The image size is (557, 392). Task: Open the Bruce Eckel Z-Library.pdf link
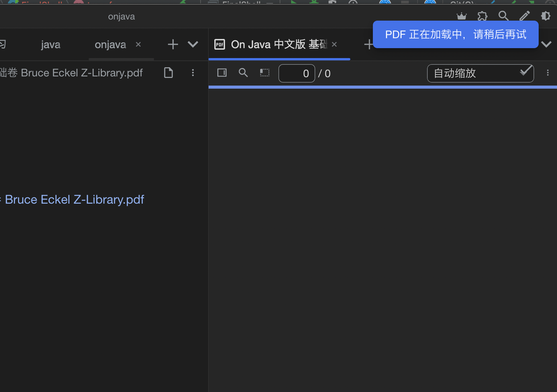74,199
